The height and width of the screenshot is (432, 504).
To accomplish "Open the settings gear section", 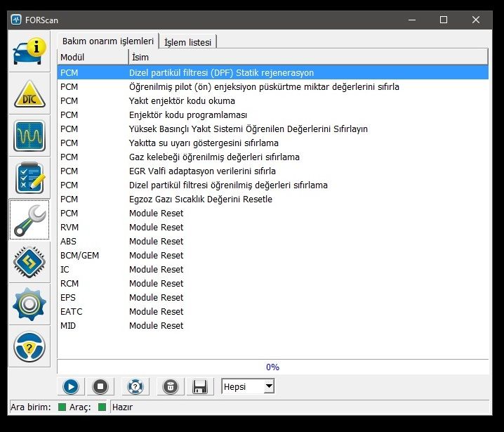I will coord(29,304).
